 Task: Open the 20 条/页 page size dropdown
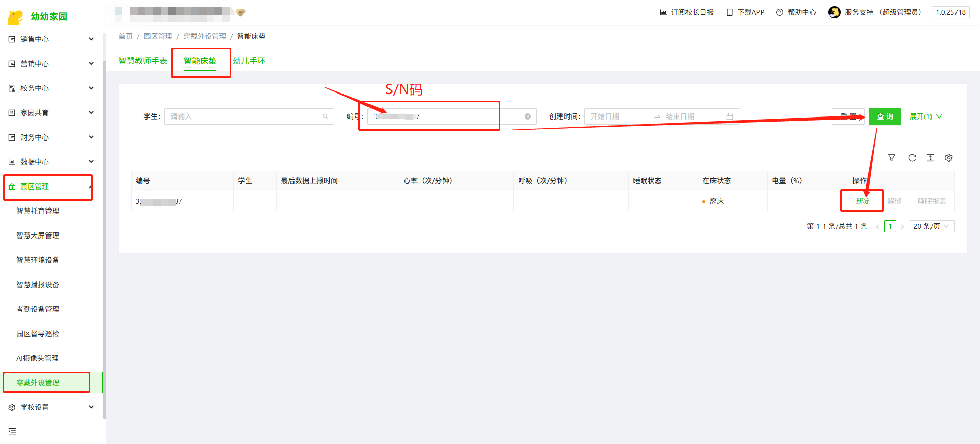932,226
